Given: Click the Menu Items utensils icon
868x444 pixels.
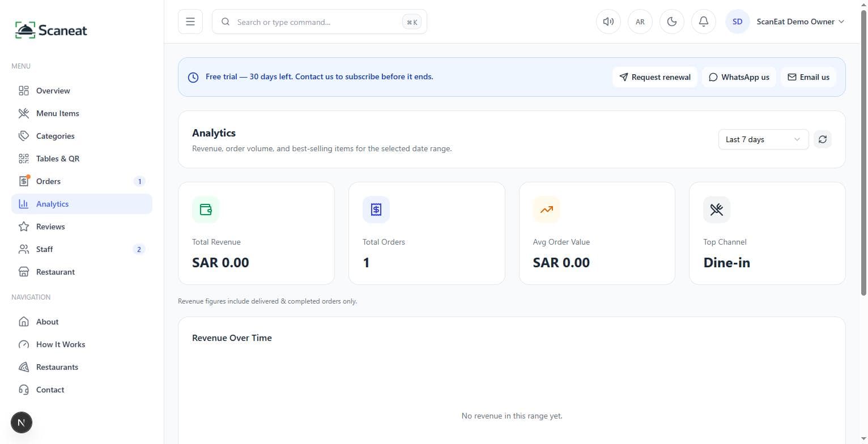Looking at the screenshot, I should pos(24,113).
